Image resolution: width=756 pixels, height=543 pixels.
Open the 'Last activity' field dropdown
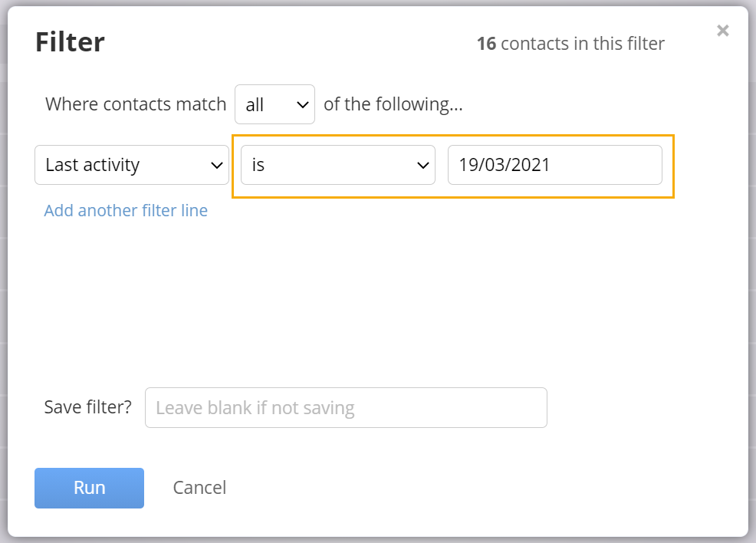point(132,165)
